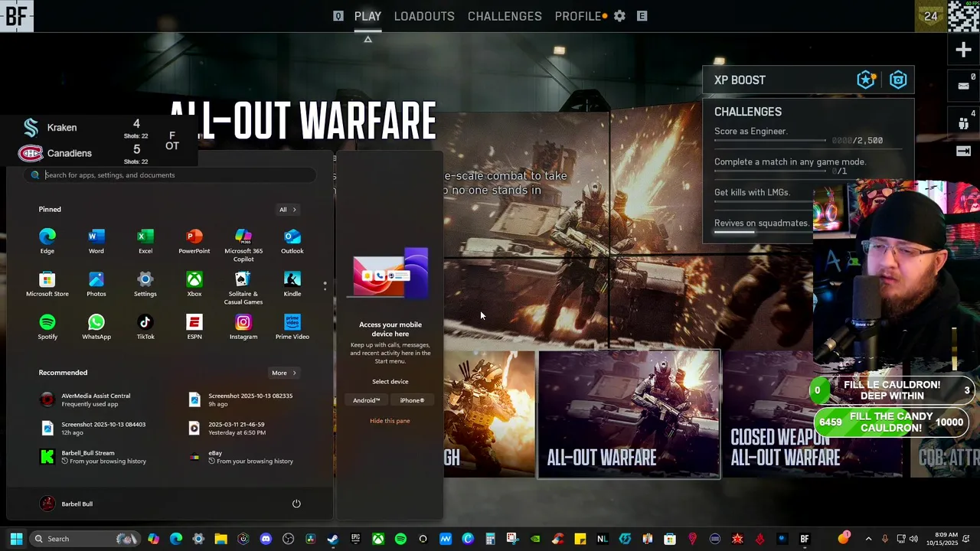Select the ALL-OUT WARFARE mode card

[629, 414]
